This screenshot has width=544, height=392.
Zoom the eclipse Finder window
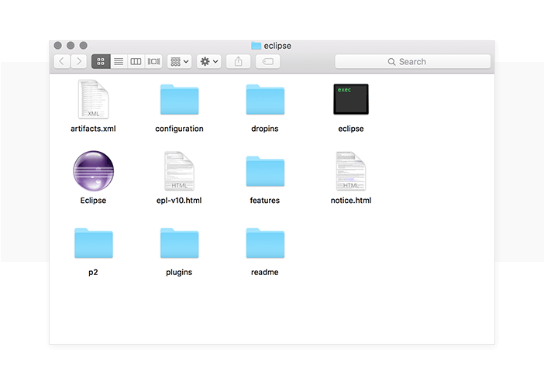(x=83, y=46)
